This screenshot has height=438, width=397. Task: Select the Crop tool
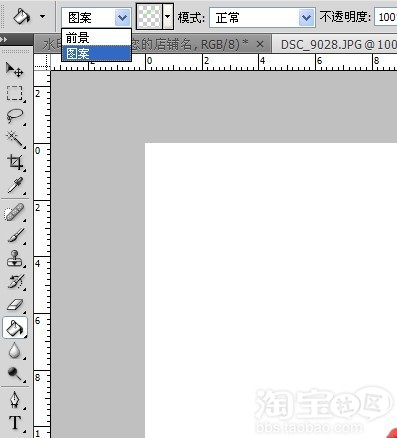pos(15,162)
